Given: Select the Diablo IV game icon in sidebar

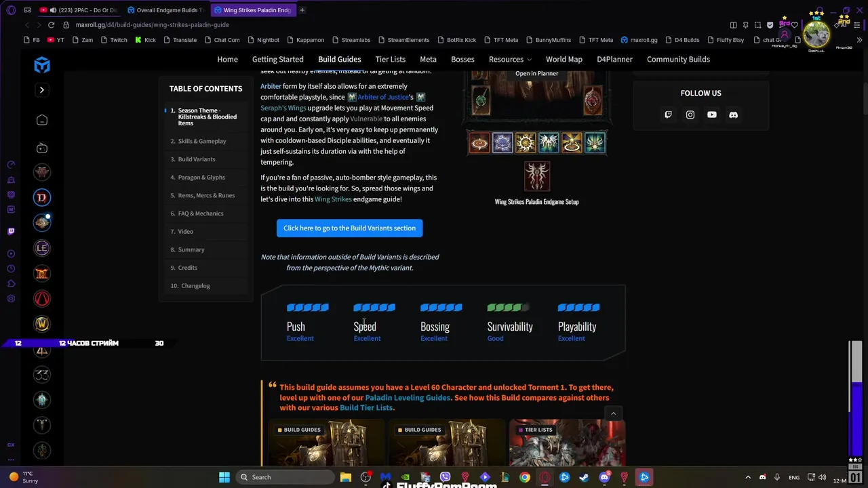Looking at the screenshot, I should click(x=42, y=197).
